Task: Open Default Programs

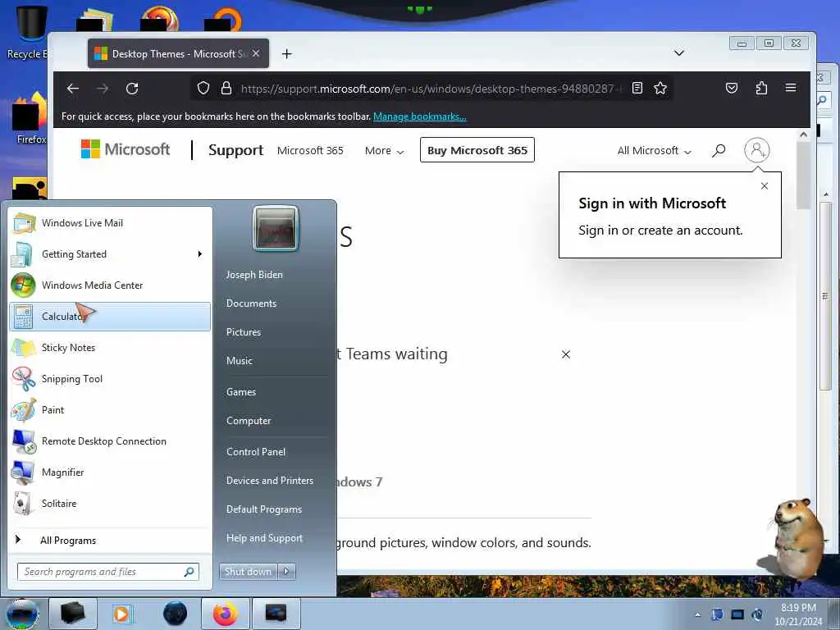Action: [x=264, y=509]
